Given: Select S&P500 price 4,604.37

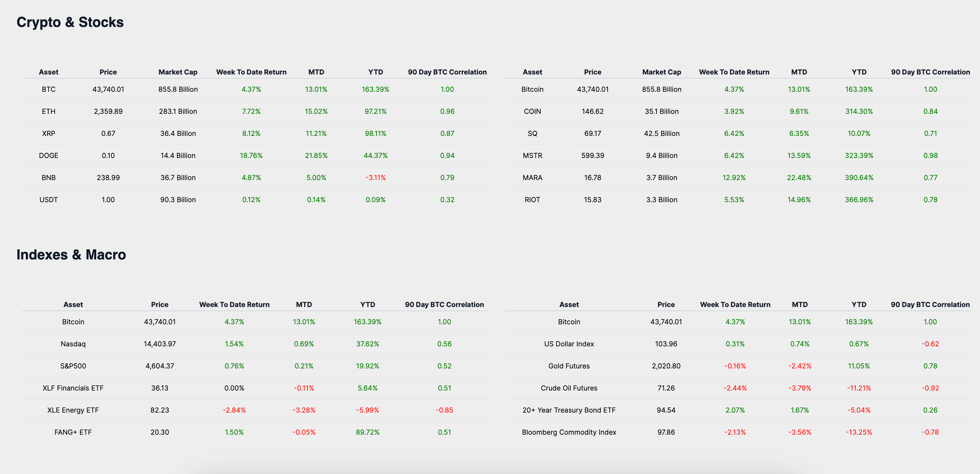Looking at the screenshot, I should click(x=160, y=366).
